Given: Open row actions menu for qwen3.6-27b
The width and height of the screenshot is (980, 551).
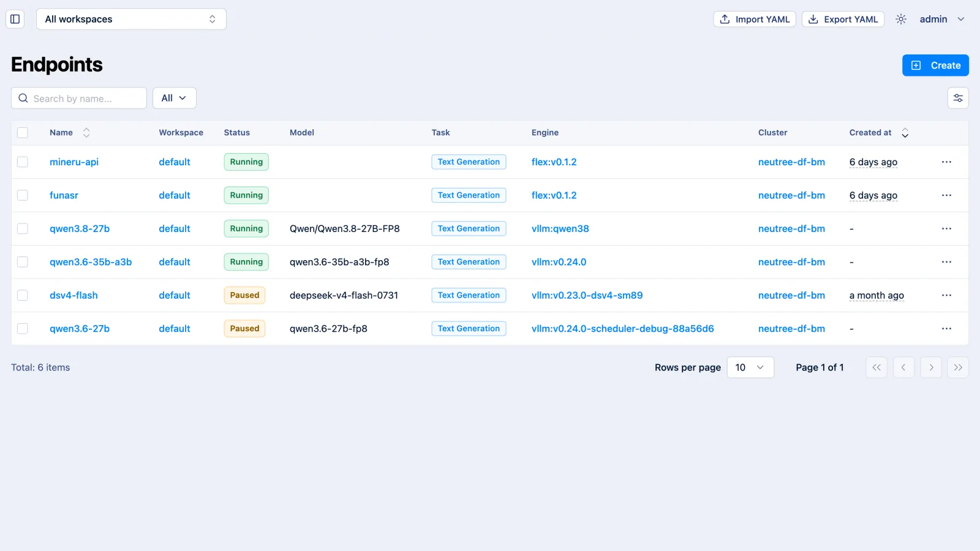Looking at the screenshot, I should coord(946,329).
